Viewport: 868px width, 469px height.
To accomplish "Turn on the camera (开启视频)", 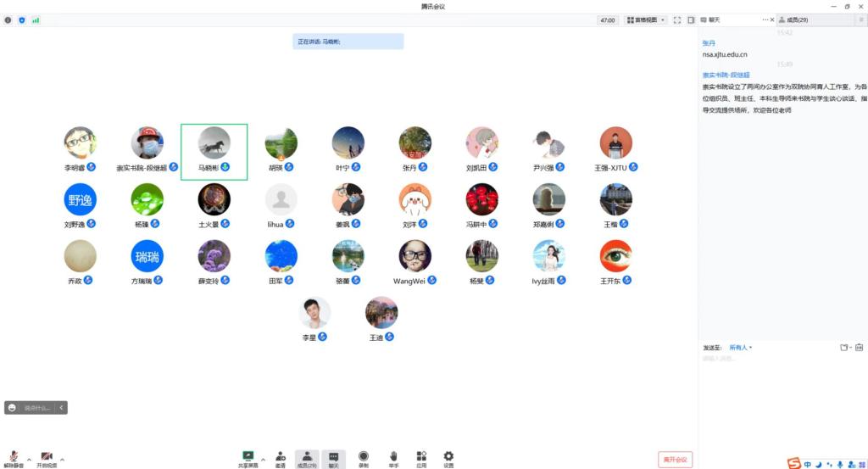I will click(47, 457).
